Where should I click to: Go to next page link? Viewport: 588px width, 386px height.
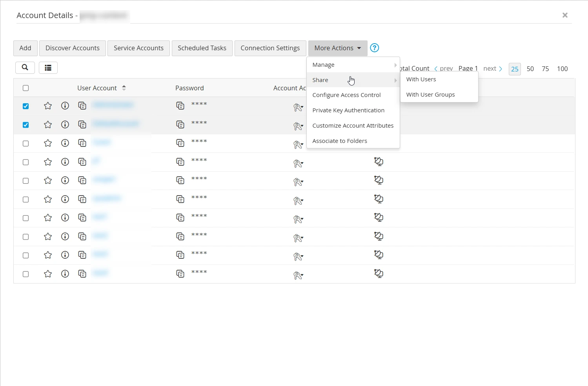click(492, 69)
